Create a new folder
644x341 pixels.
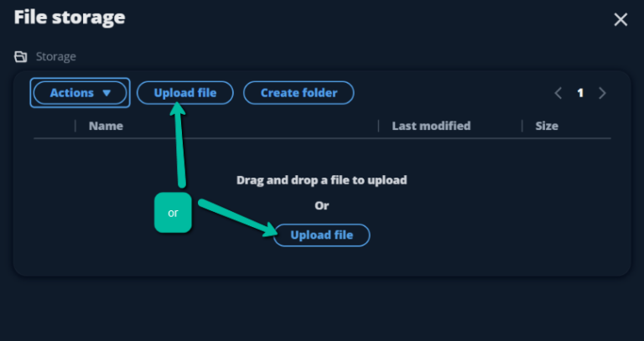pos(299,93)
